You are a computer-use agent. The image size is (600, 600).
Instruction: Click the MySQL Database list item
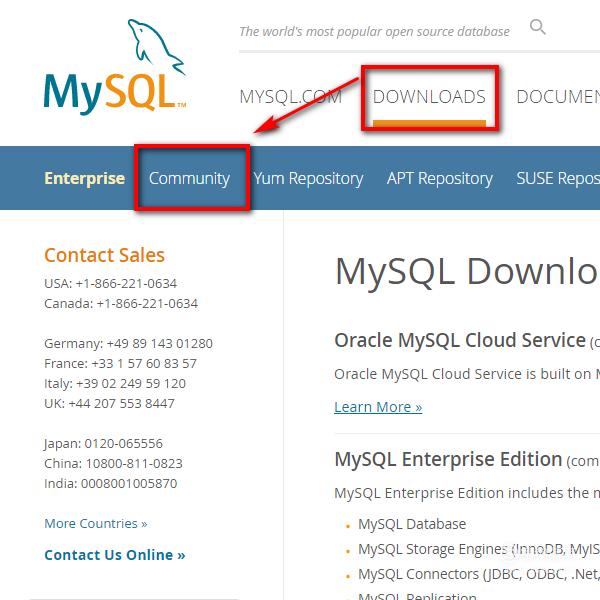pyautogui.click(x=412, y=524)
